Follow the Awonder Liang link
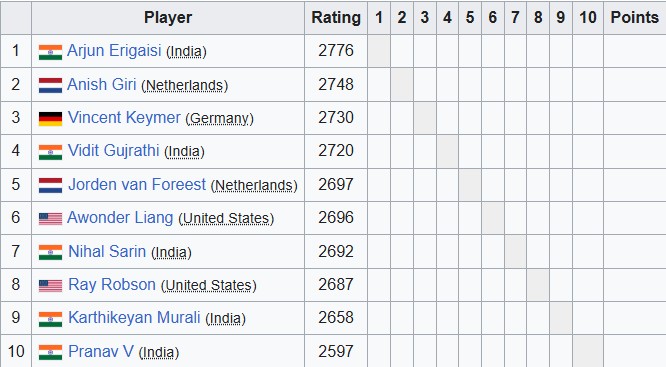This screenshot has width=666, height=367. [x=120, y=217]
